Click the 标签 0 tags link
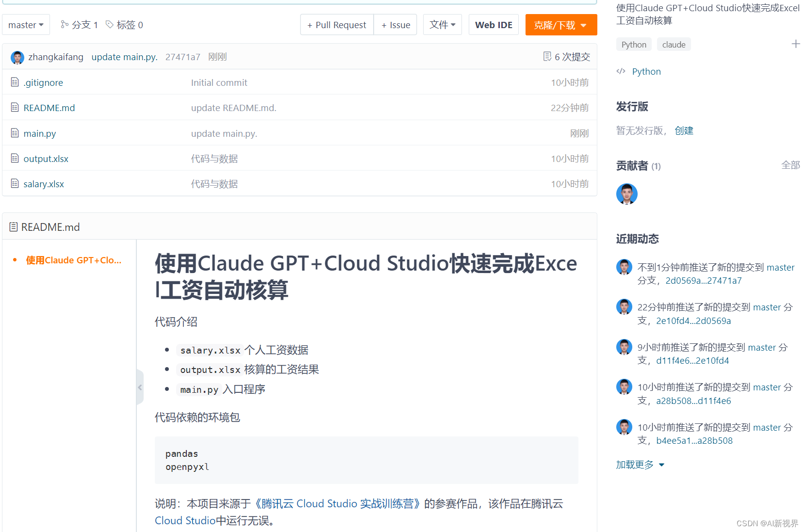 click(x=130, y=25)
